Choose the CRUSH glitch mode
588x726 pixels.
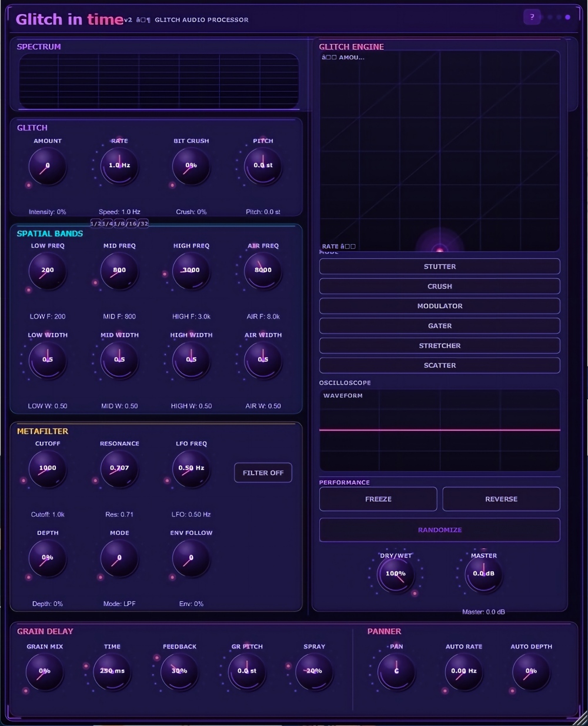[440, 287]
